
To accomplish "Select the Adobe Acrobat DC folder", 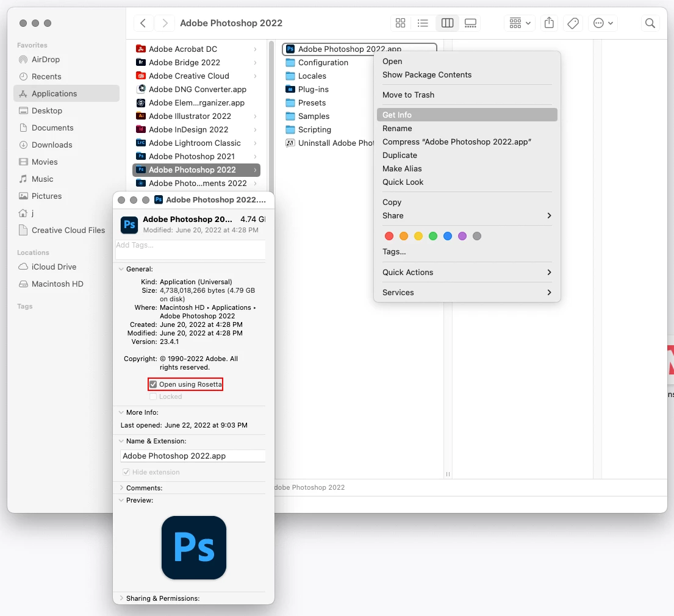I will pos(196,49).
